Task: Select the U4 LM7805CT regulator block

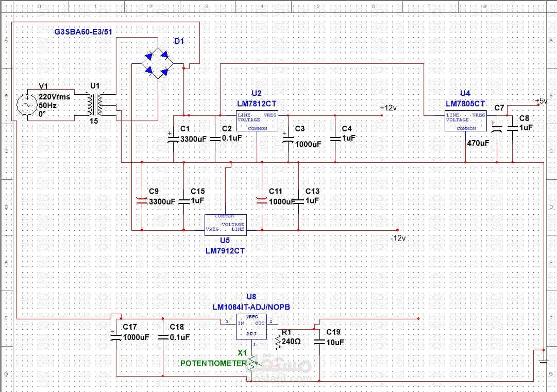Action: click(x=465, y=121)
